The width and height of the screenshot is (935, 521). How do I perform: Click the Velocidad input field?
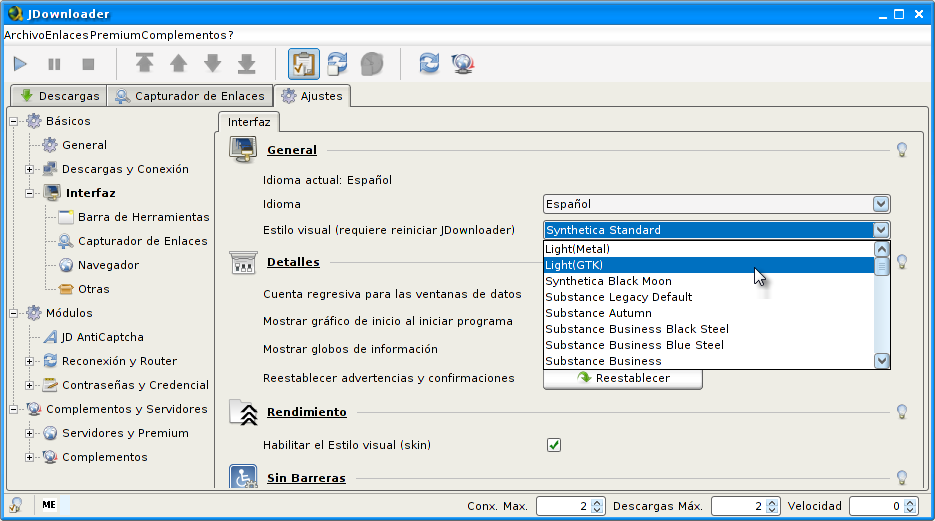(x=876, y=506)
